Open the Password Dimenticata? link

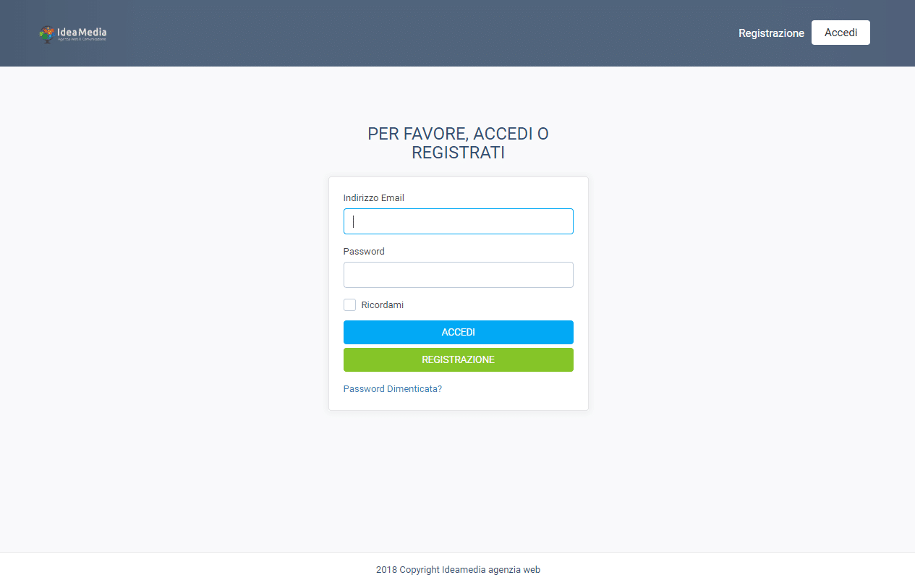coord(393,389)
